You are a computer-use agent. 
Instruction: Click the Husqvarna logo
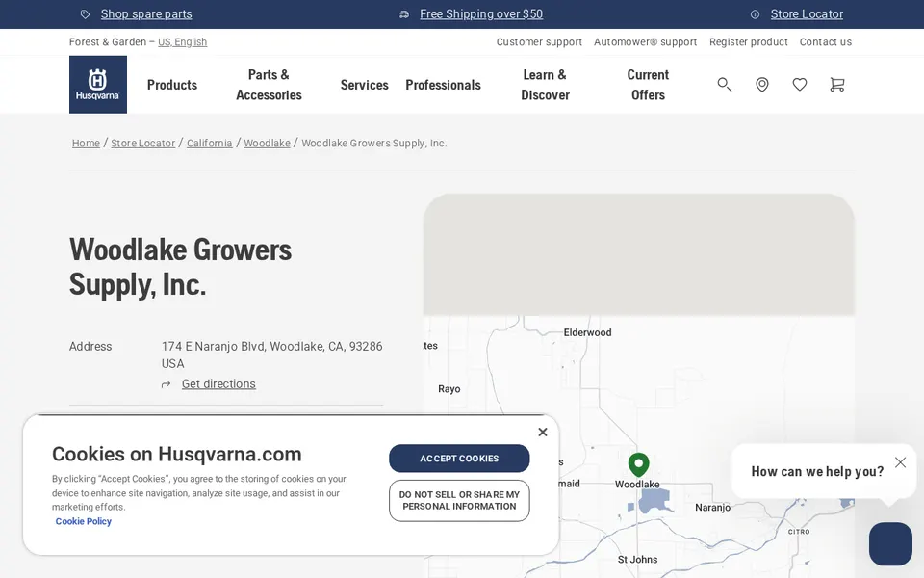(98, 85)
